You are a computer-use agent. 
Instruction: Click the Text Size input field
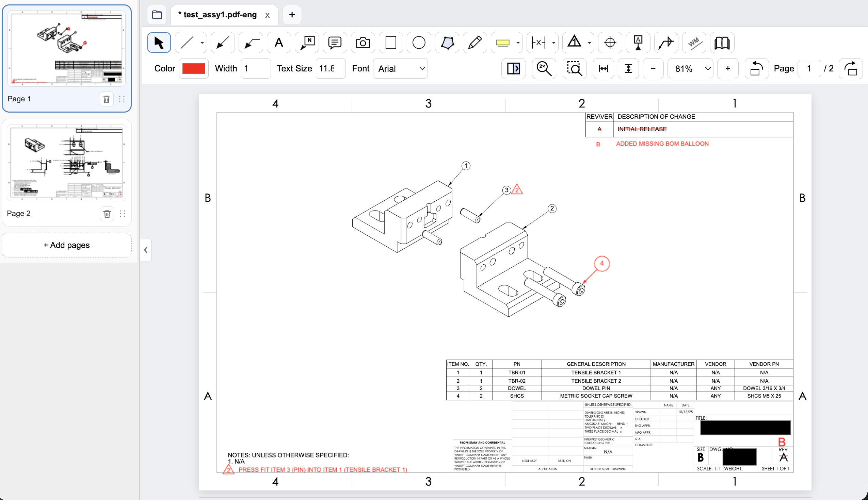click(x=331, y=69)
